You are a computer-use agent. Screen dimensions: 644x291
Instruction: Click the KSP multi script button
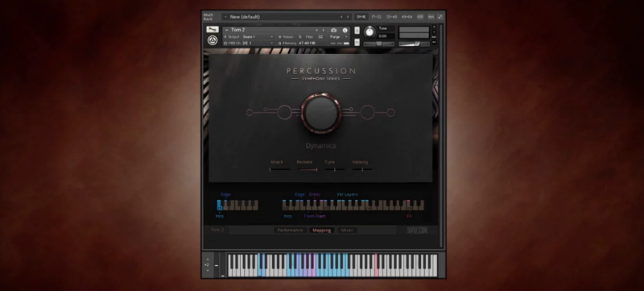[420, 17]
